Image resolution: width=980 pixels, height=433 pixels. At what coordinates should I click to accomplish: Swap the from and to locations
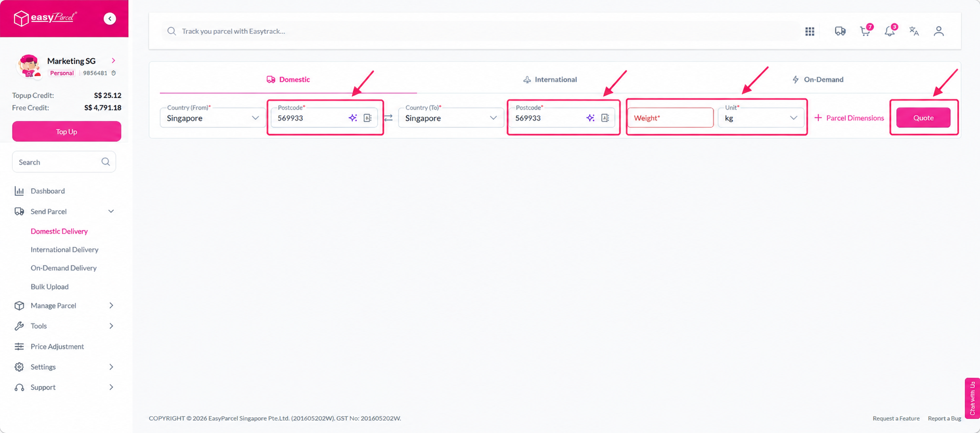pyautogui.click(x=388, y=118)
